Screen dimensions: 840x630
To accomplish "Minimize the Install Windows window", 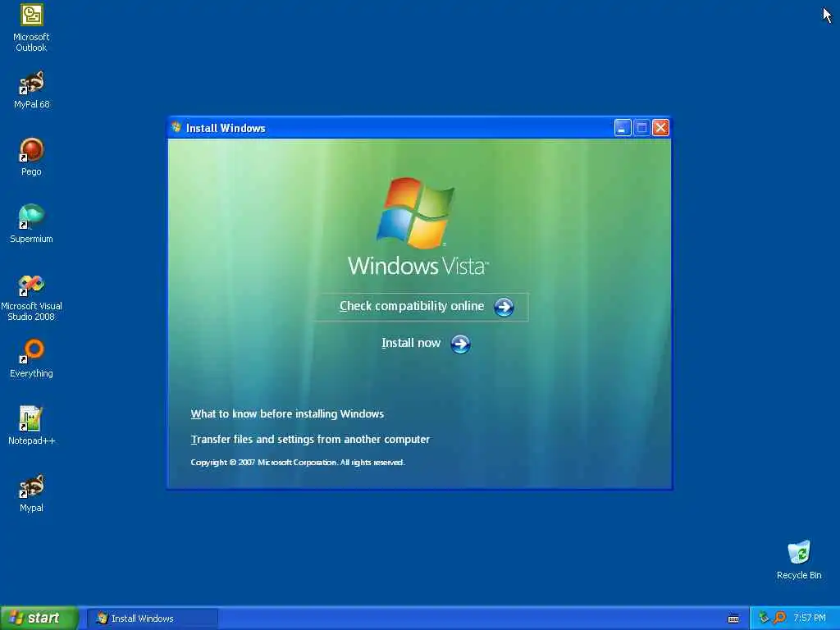I will pyautogui.click(x=623, y=127).
